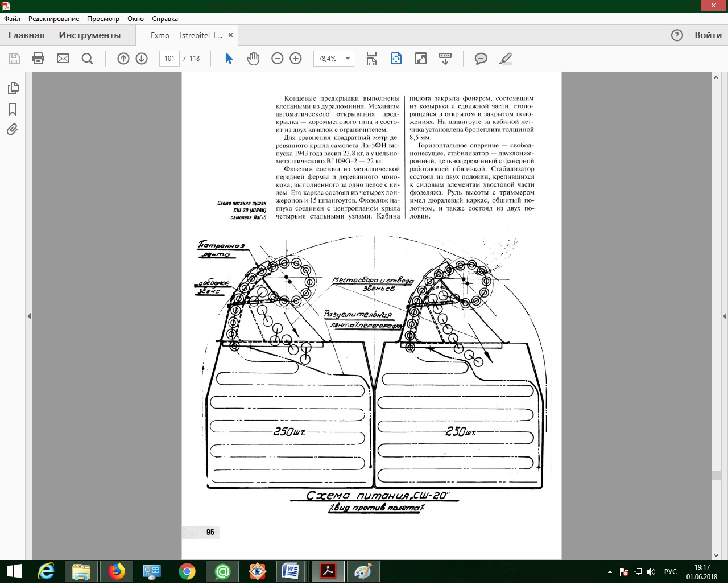Open the Find text magnifier tool

pyautogui.click(x=87, y=59)
